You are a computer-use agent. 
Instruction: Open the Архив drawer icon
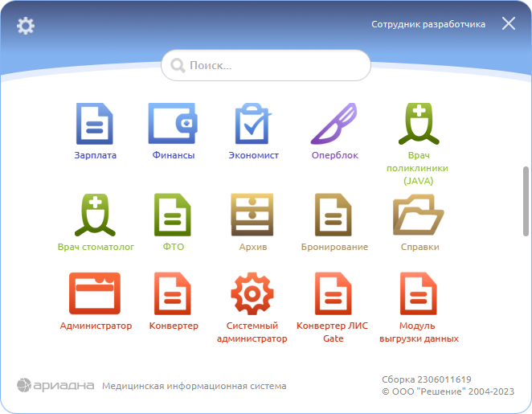(x=252, y=215)
